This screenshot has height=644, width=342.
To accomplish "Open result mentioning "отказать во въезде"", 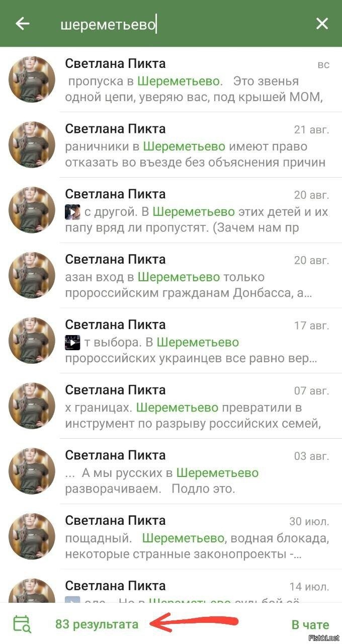I will [171, 145].
